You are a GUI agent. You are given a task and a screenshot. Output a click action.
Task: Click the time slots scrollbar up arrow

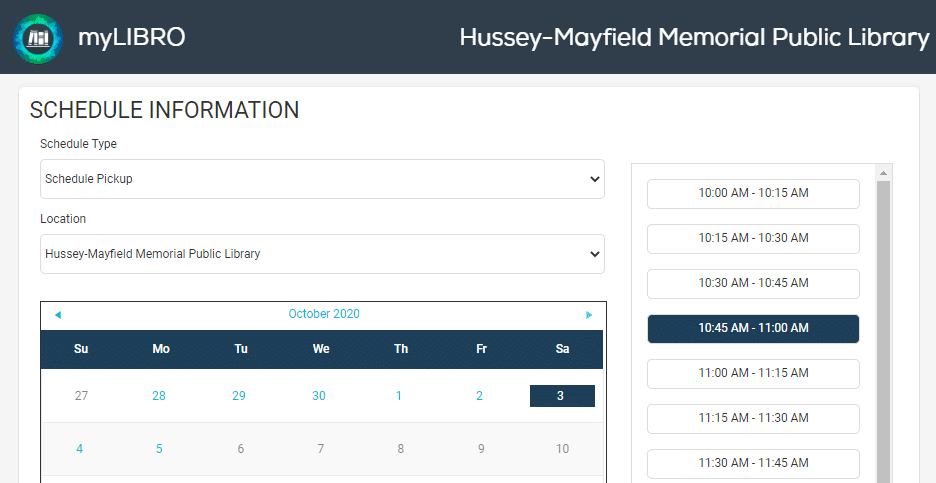883,173
